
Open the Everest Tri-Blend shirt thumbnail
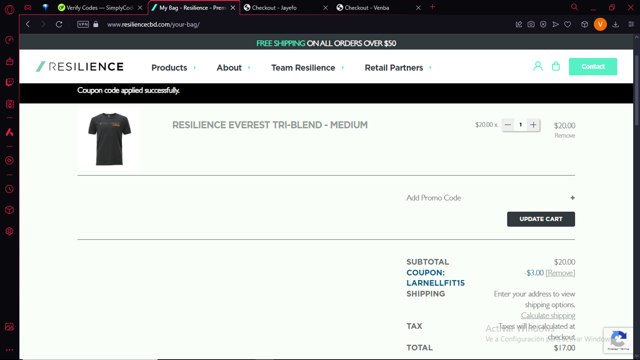(x=109, y=139)
